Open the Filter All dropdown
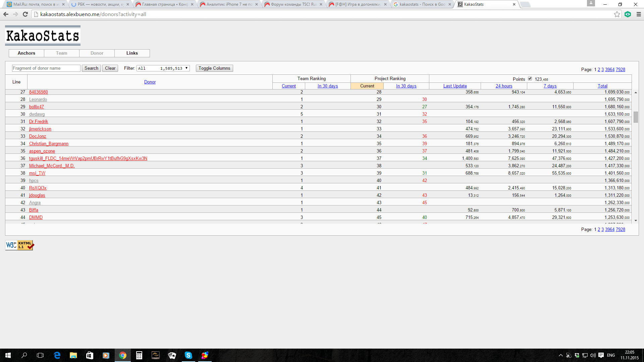The height and width of the screenshot is (362, 644). 163,68
